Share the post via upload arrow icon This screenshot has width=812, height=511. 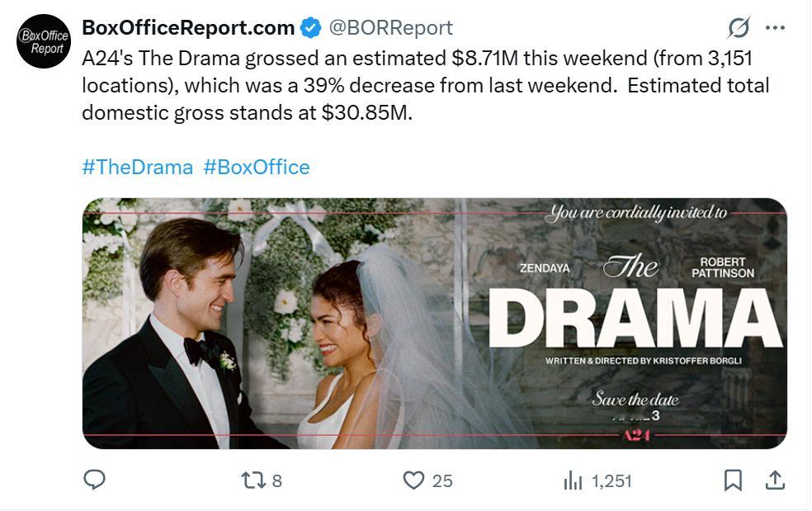[775, 480]
